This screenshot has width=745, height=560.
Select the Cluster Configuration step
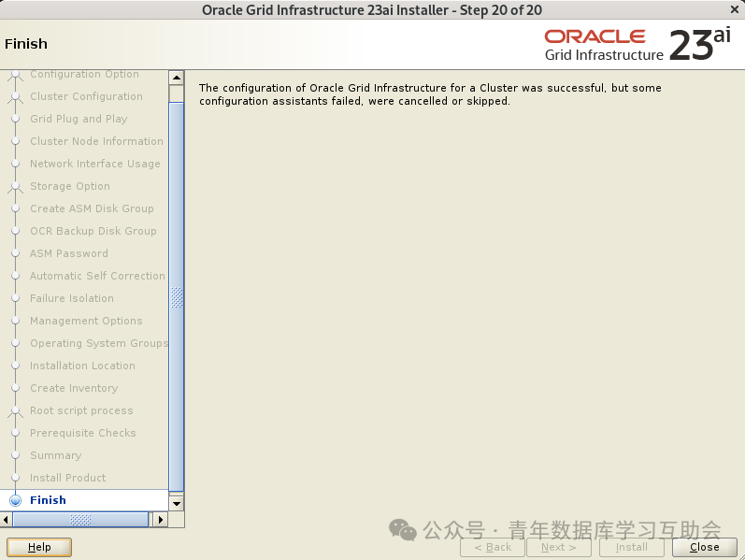(86, 96)
